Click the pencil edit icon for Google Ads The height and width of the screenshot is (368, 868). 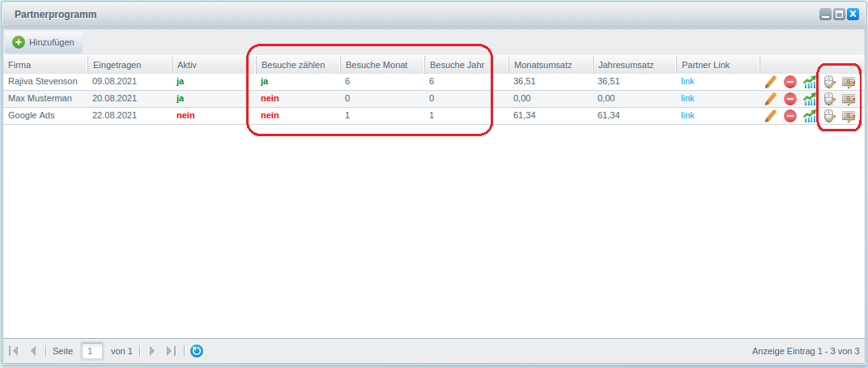click(771, 116)
